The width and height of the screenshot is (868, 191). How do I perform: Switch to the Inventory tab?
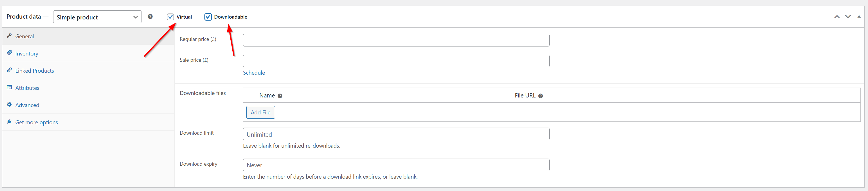[x=26, y=53]
